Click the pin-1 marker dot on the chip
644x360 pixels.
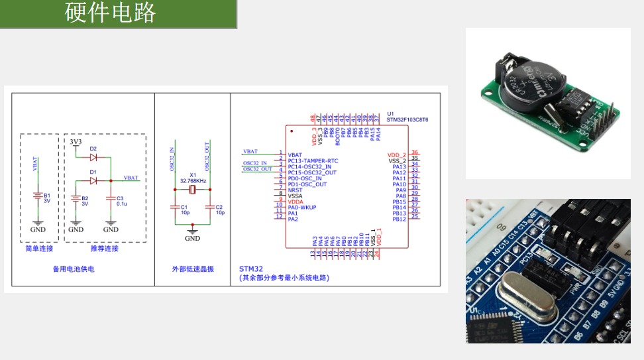pyautogui.click(x=292, y=131)
